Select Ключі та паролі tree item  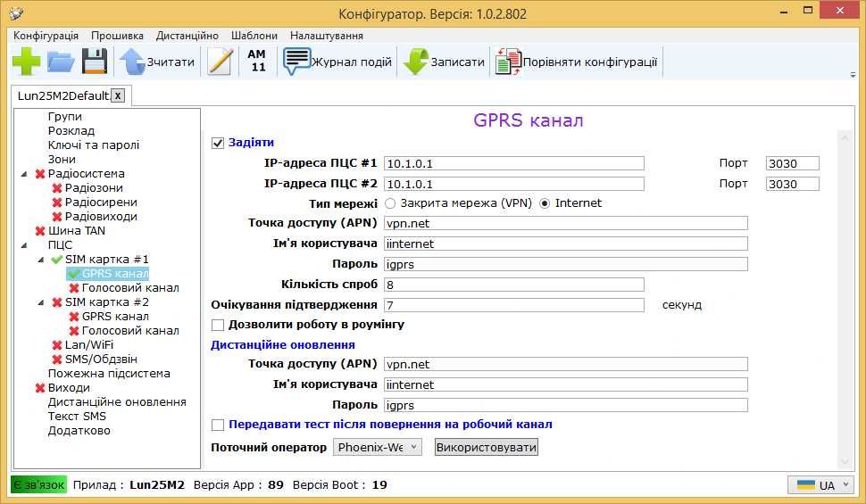(x=94, y=145)
